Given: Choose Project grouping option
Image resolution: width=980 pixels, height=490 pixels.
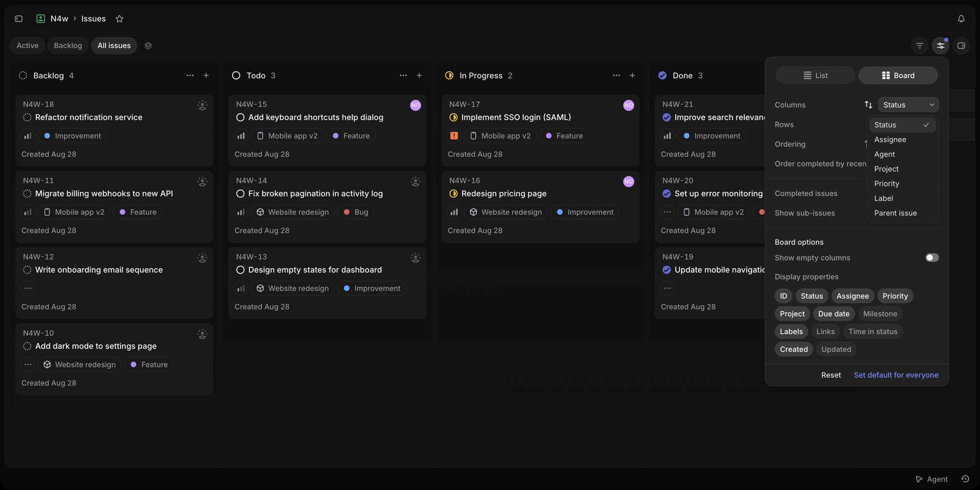Looking at the screenshot, I should [x=903, y=169].
